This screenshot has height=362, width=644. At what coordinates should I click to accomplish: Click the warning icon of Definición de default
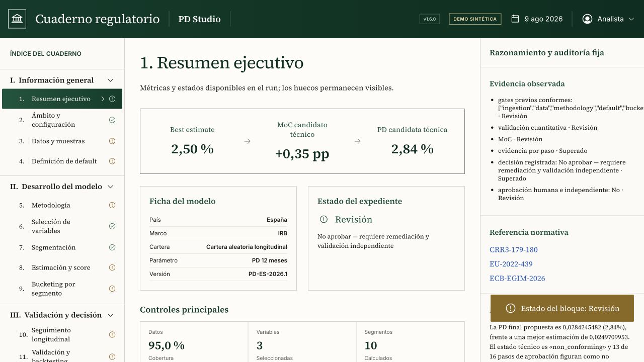click(112, 161)
